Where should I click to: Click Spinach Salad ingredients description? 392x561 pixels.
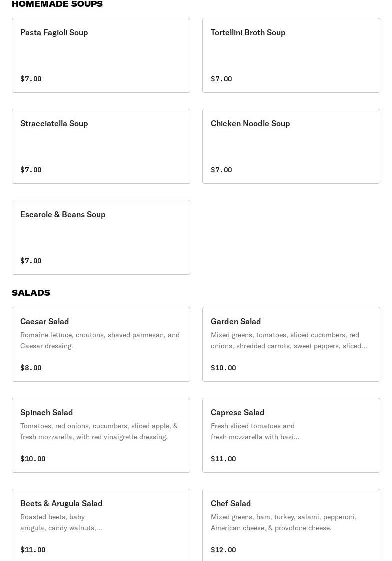pyautogui.click(x=99, y=431)
